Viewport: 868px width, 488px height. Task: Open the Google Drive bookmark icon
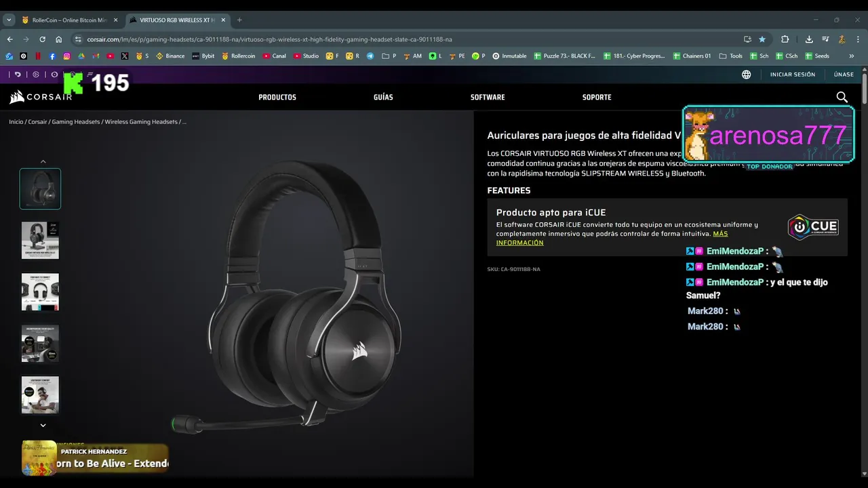click(81, 56)
